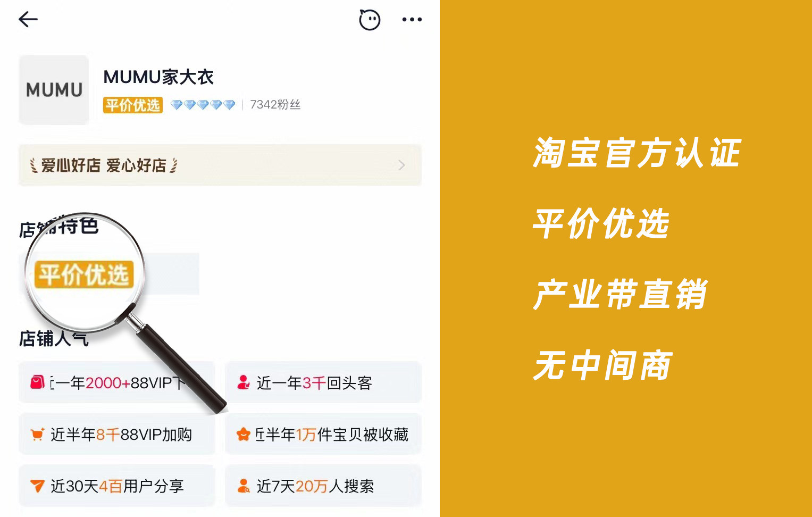Select the 近30天4百用户分享 card
812x517 pixels.
pyautogui.click(x=117, y=486)
